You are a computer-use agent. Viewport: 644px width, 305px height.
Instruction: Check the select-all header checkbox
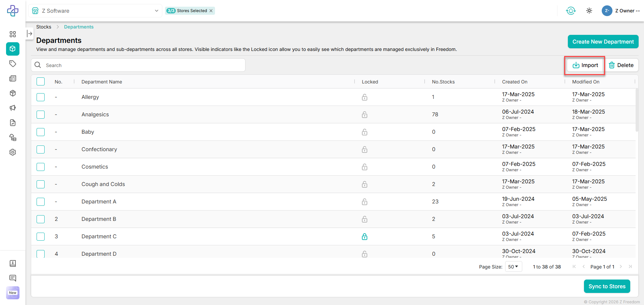[41, 81]
